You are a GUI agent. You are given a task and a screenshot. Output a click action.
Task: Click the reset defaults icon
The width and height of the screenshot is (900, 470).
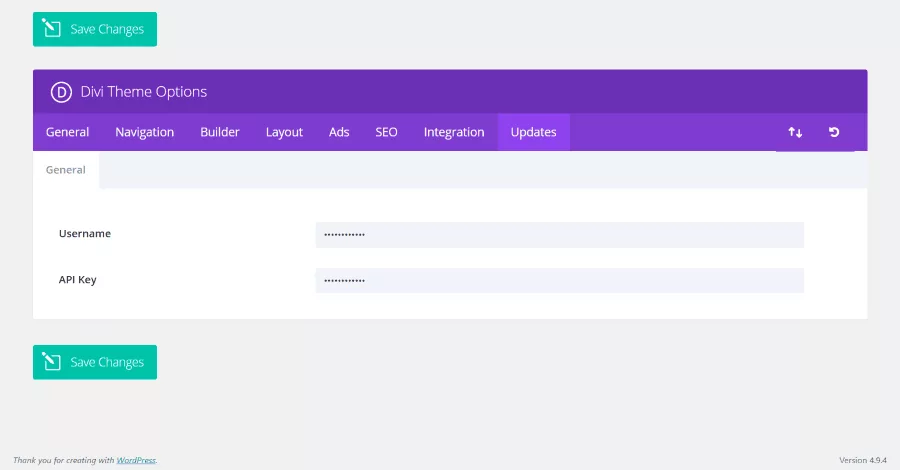834,133
